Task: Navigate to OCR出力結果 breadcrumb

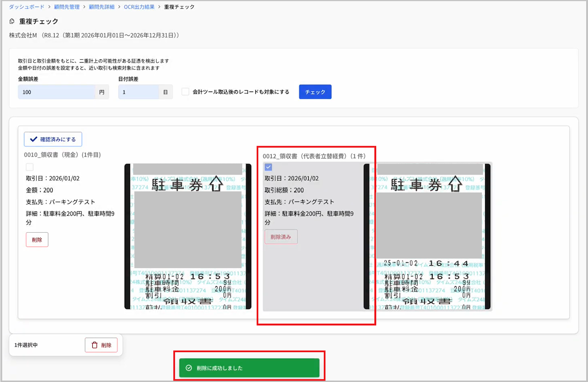Action: (x=139, y=7)
